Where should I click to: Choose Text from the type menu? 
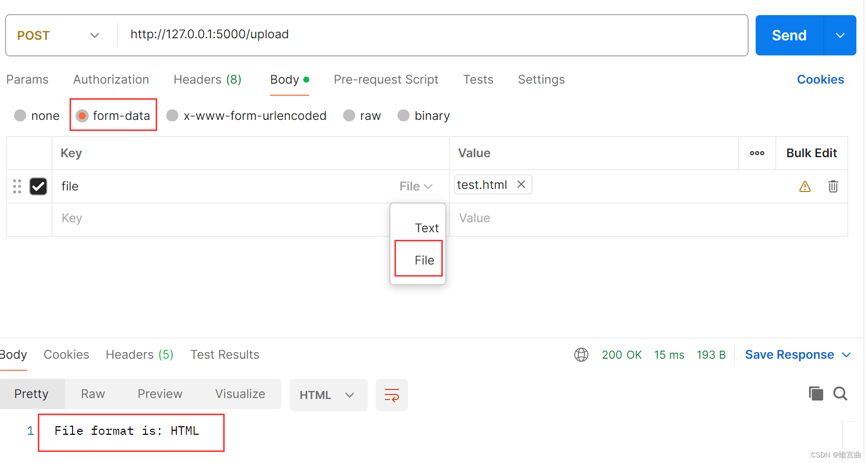pyautogui.click(x=427, y=228)
